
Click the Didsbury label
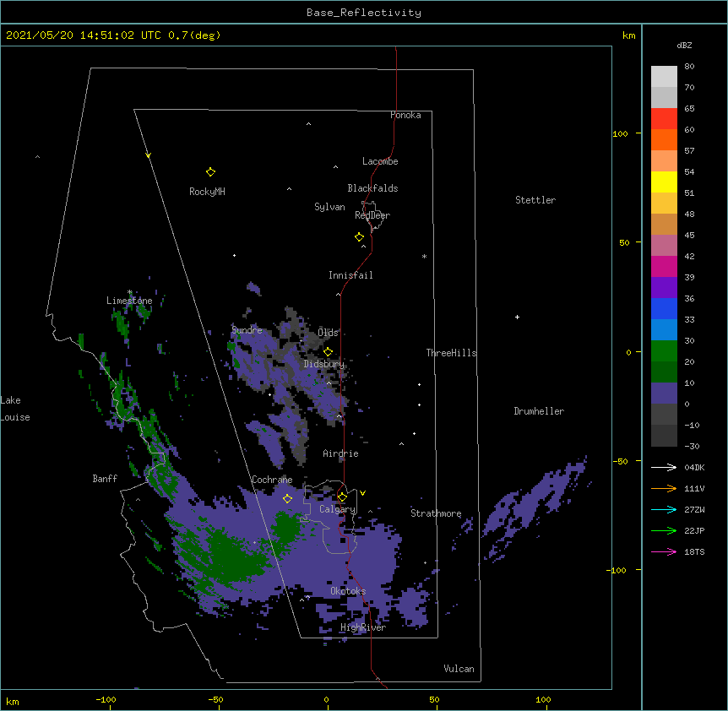(x=324, y=364)
